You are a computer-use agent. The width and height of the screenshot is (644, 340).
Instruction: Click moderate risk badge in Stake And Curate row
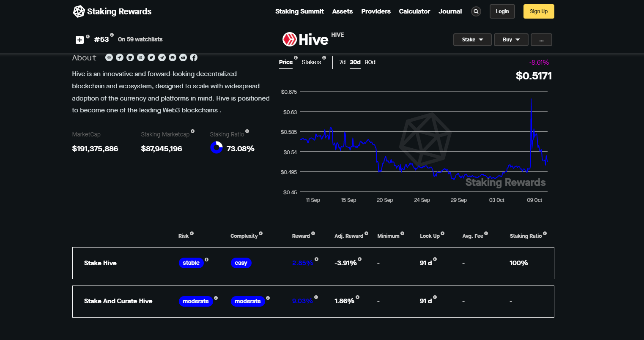(196, 301)
